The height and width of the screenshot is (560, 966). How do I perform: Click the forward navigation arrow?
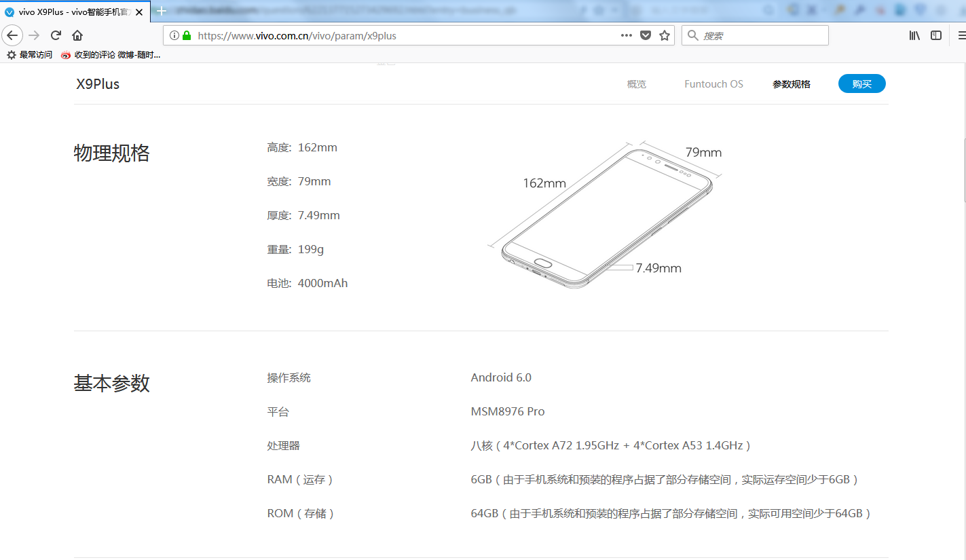(34, 35)
